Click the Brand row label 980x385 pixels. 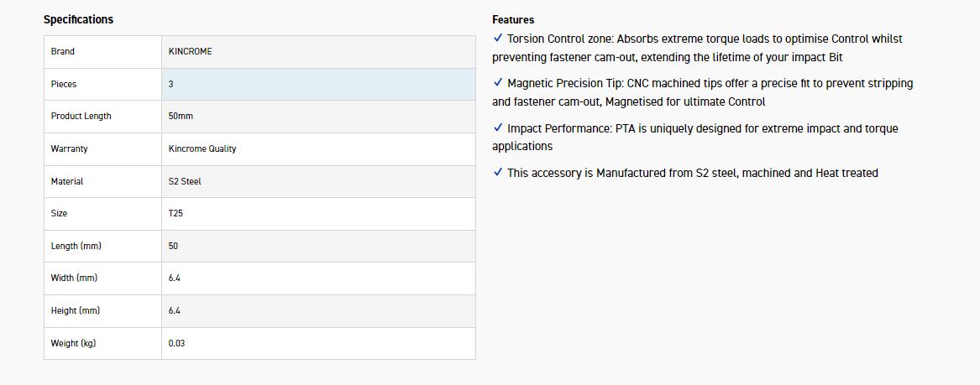[x=63, y=51]
